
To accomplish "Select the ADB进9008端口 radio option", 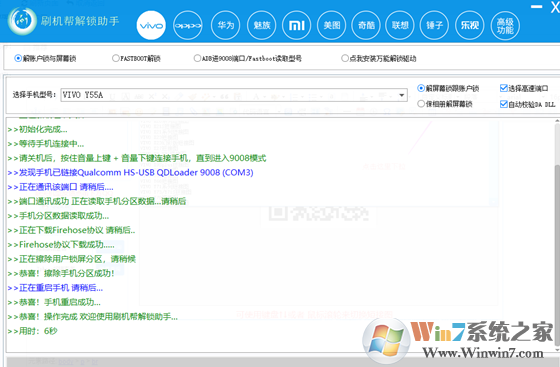I will pos(248,58).
